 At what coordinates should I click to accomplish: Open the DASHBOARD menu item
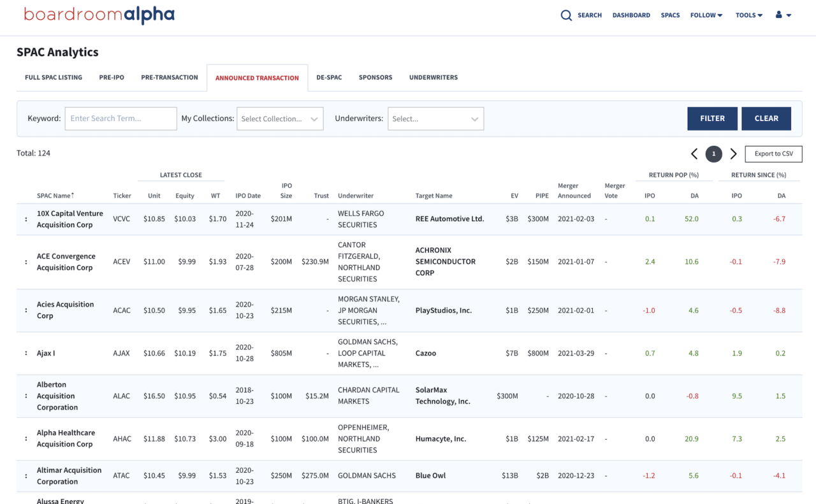point(631,15)
